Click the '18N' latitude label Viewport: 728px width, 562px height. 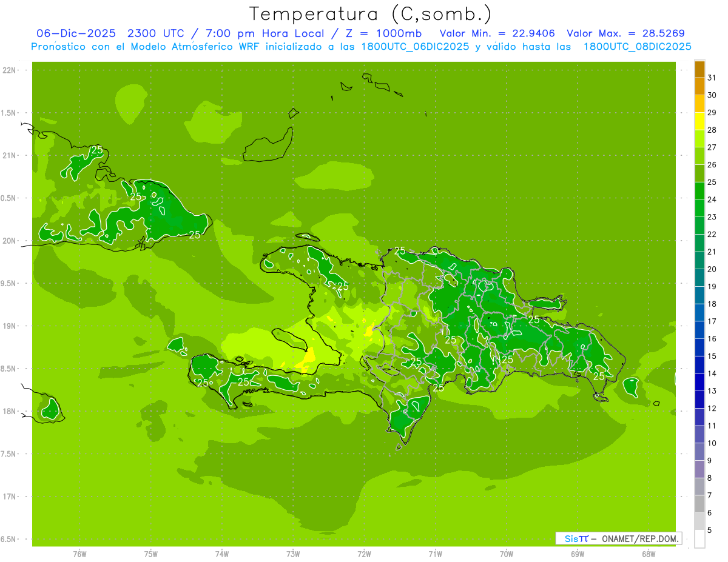[x=9, y=411]
